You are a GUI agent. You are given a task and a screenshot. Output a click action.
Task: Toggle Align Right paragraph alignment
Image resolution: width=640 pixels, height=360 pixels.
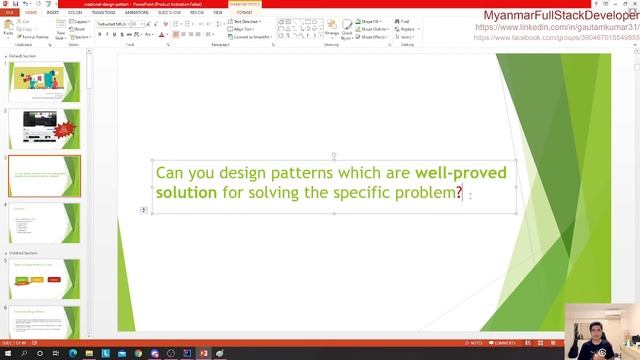coord(191,35)
